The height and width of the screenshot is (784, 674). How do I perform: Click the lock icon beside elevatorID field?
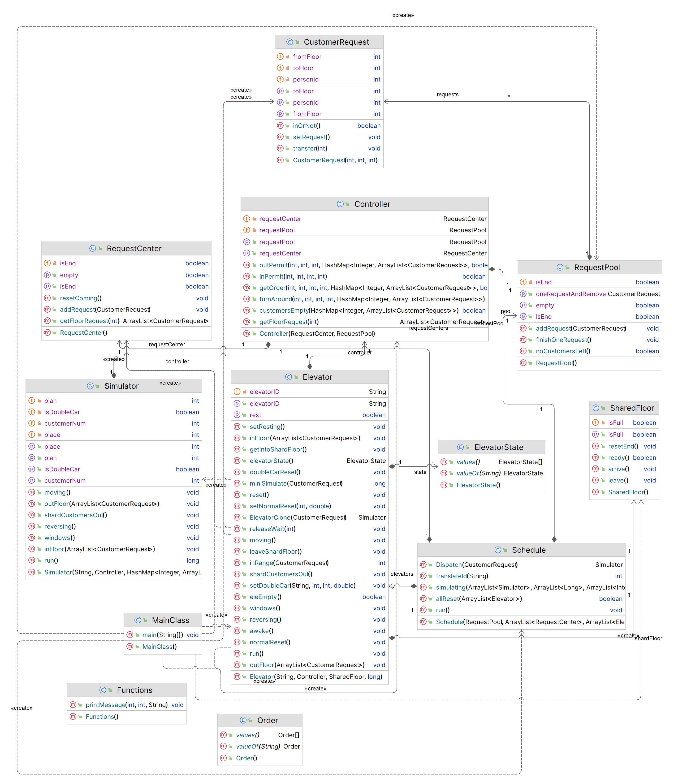point(244,392)
